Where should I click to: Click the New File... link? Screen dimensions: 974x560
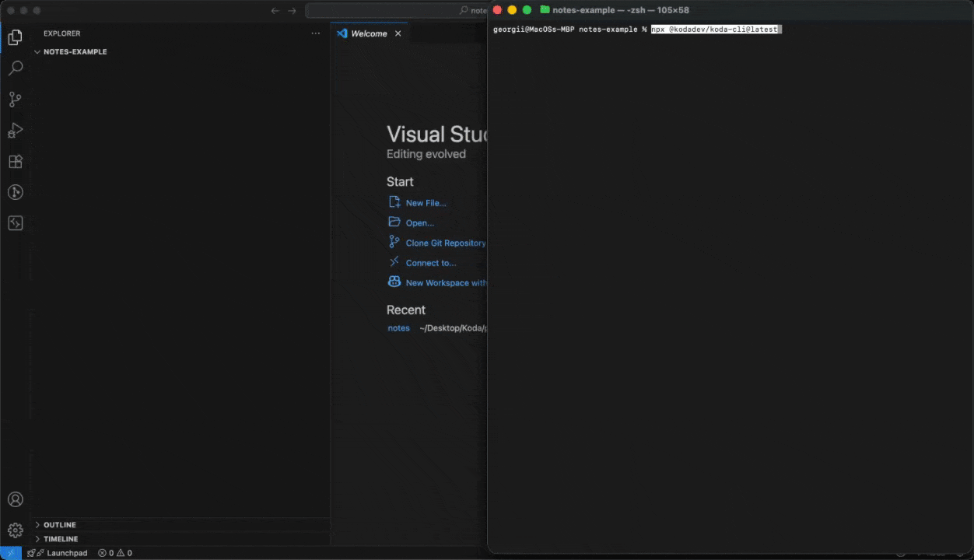pyautogui.click(x=426, y=203)
